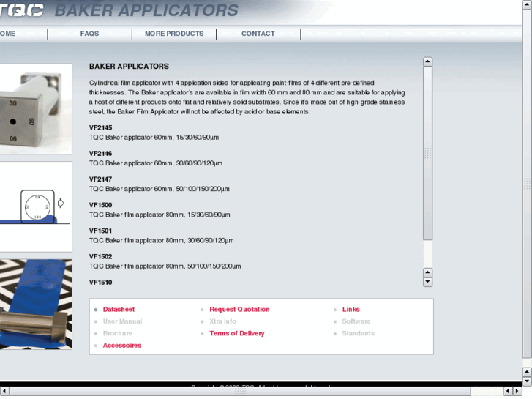The height and width of the screenshot is (399, 532).
Task: Click the VF2146 product code
Action: coord(100,154)
